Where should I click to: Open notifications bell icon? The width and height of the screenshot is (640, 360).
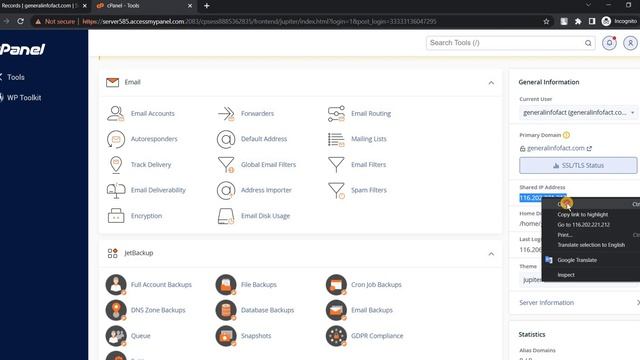click(x=609, y=43)
